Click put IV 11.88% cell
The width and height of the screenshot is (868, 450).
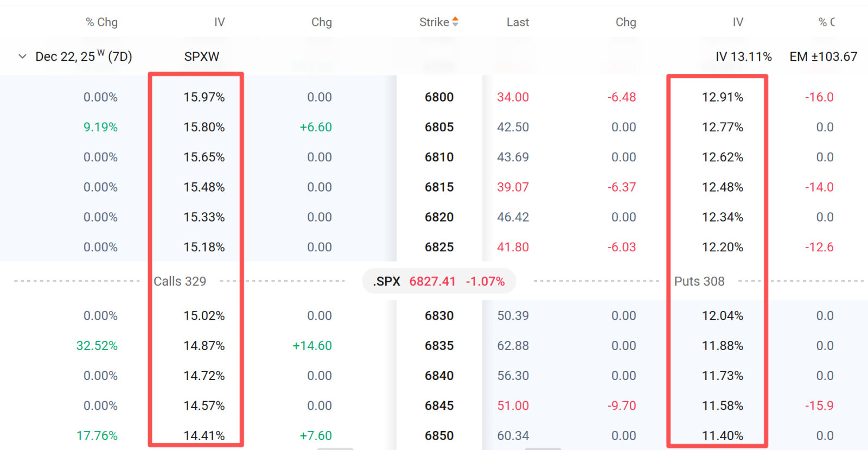(x=723, y=346)
